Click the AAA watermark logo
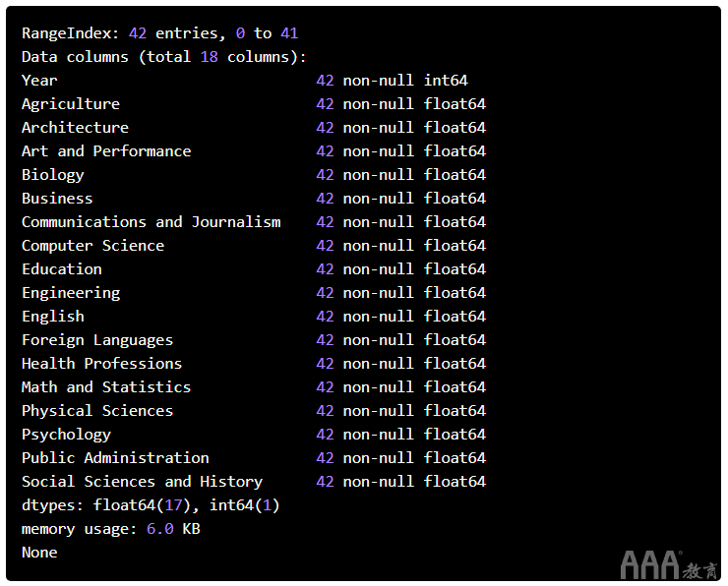 pyautogui.click(x=669, y=564)
